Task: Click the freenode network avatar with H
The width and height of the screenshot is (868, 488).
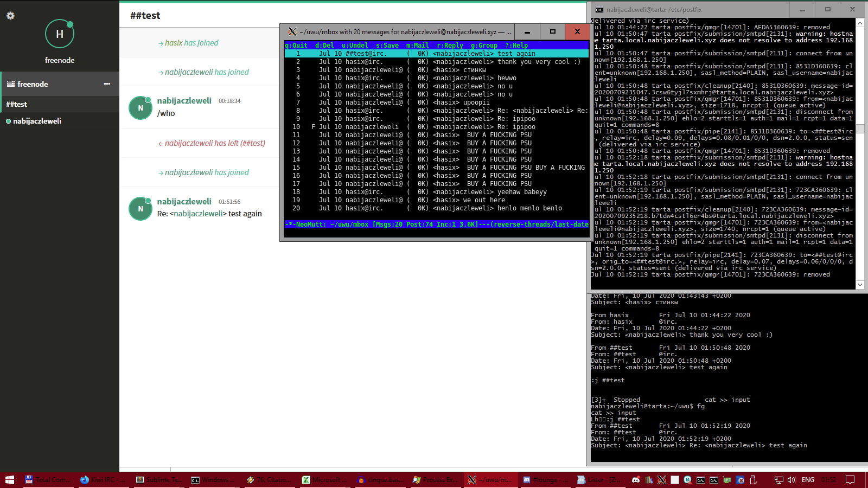Action: [x=59, y=34]
